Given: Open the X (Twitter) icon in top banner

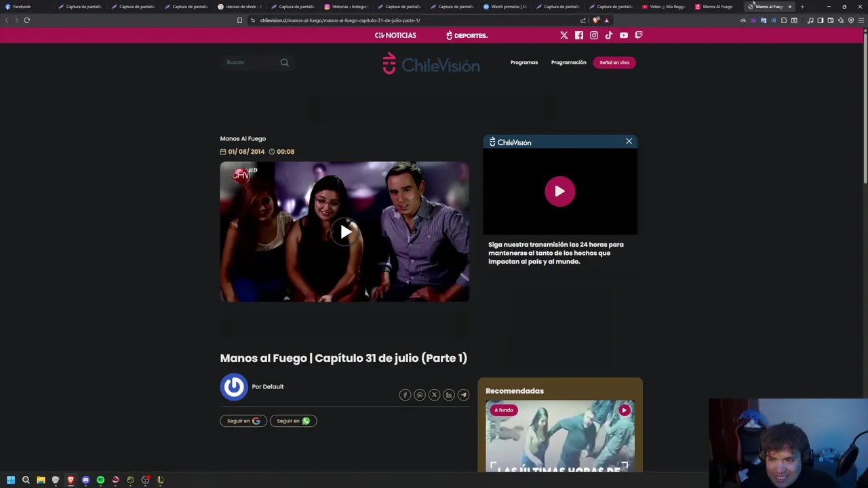Looking at the screenshot, I should (564, 35).
